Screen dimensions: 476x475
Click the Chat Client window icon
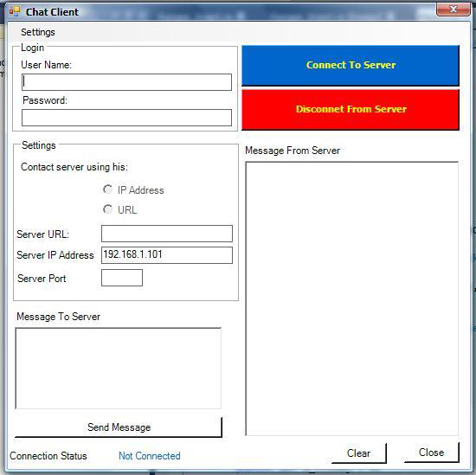point(14,11)
